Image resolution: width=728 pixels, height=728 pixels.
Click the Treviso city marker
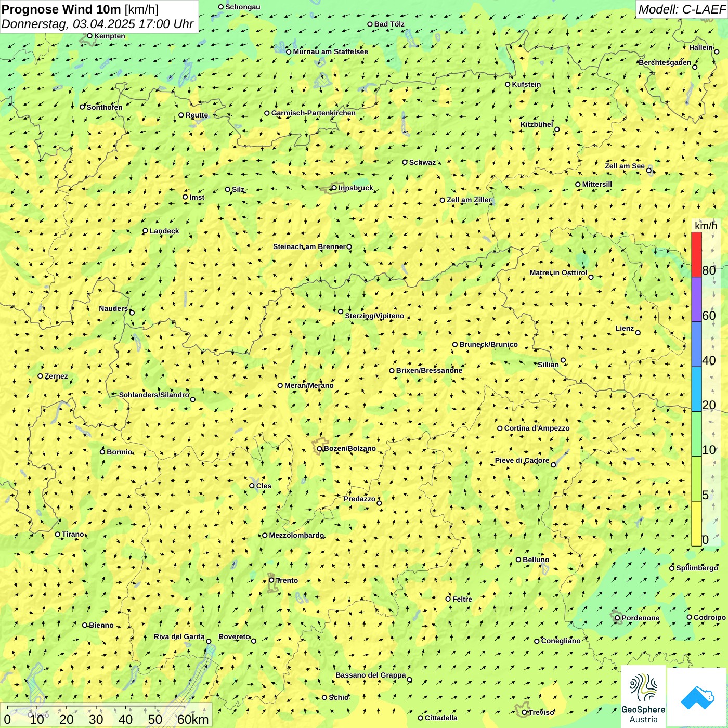tap(524, 712)
